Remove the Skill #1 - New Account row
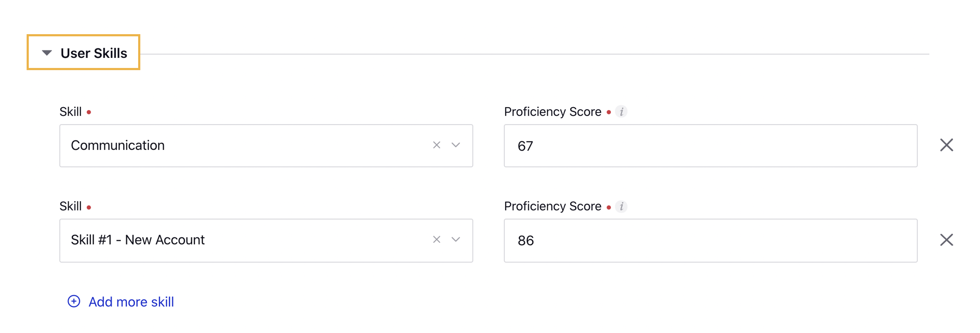 pyautogui.click(x=946, y=240)
